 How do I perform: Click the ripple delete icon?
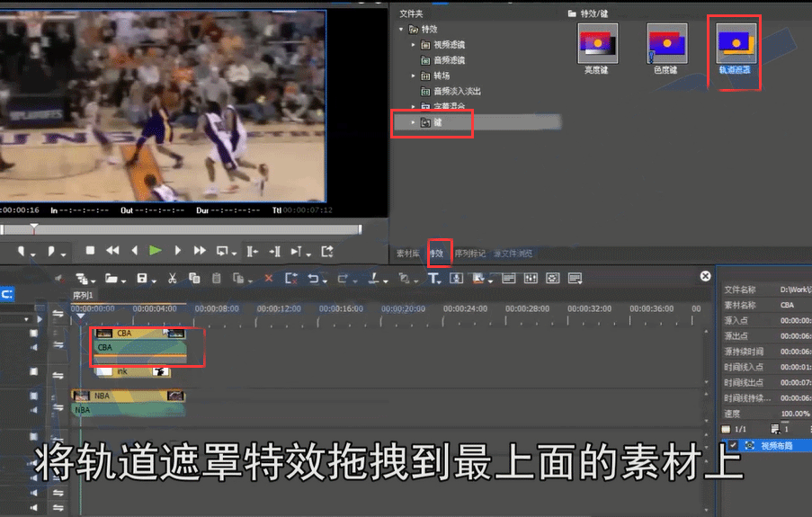click(291, 279)
